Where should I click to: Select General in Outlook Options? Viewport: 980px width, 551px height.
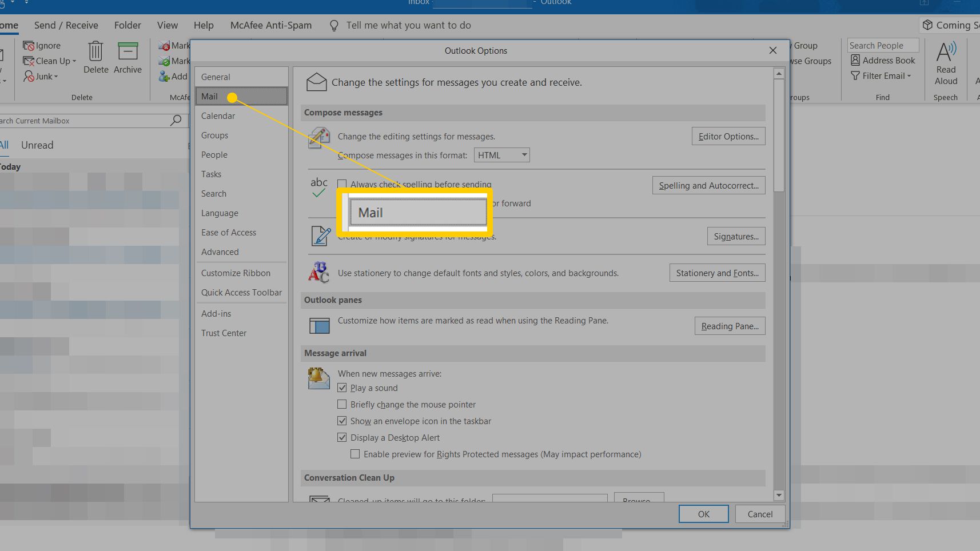241,77
